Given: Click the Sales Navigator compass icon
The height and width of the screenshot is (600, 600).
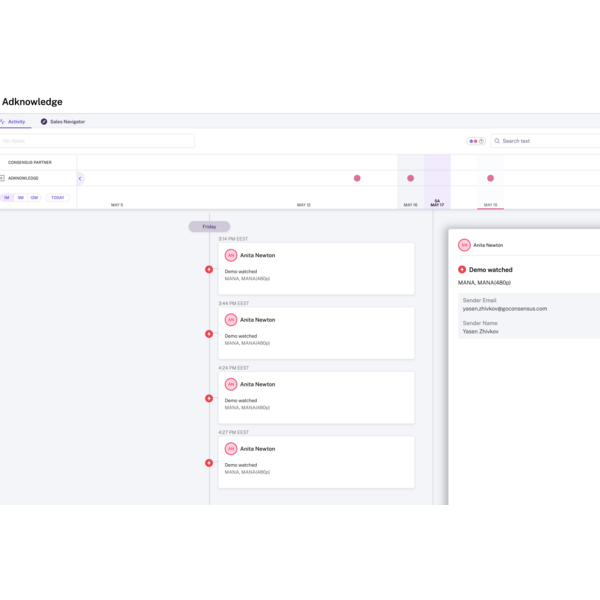Looking at the screenshot, I should (44, 121).
